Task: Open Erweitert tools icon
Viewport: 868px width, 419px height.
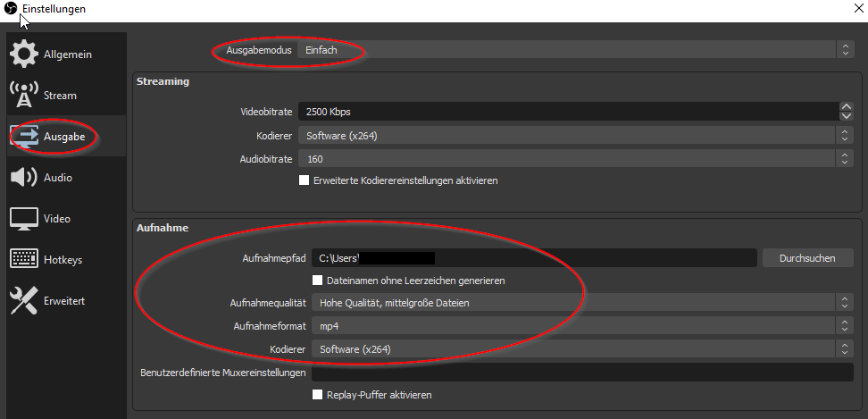Action: 24,301
